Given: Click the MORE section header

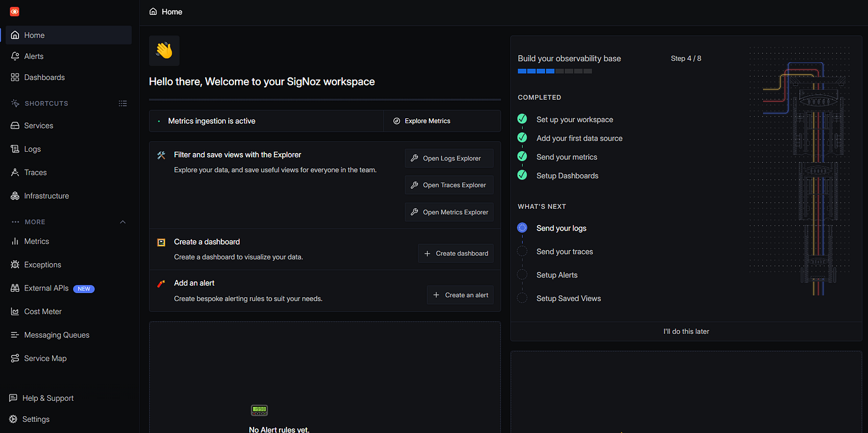Looking at the screenshot, I should click(x=35, y=222).
